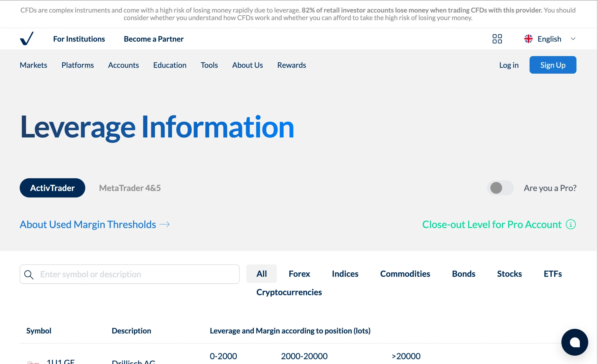Click the Sign Up button
This screenshot has height=364, width=597.
pyautogui.click(x=553, y=65)
